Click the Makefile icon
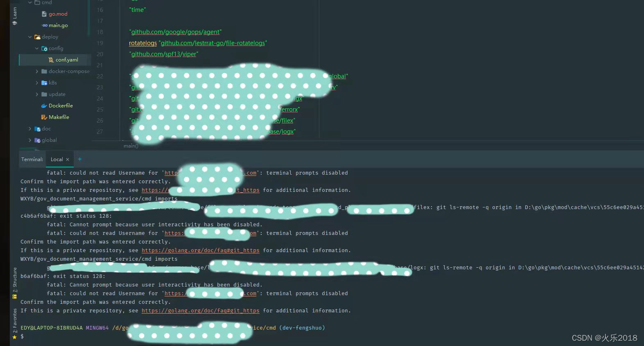Viewport: 644px width, 346px height. tap(44, 117)
